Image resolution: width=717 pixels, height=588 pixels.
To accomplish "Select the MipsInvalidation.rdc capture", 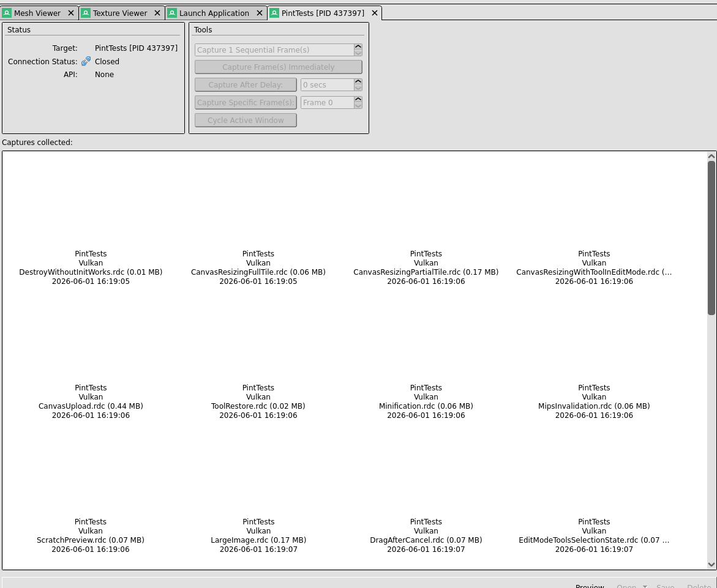I will pos(594,401).
